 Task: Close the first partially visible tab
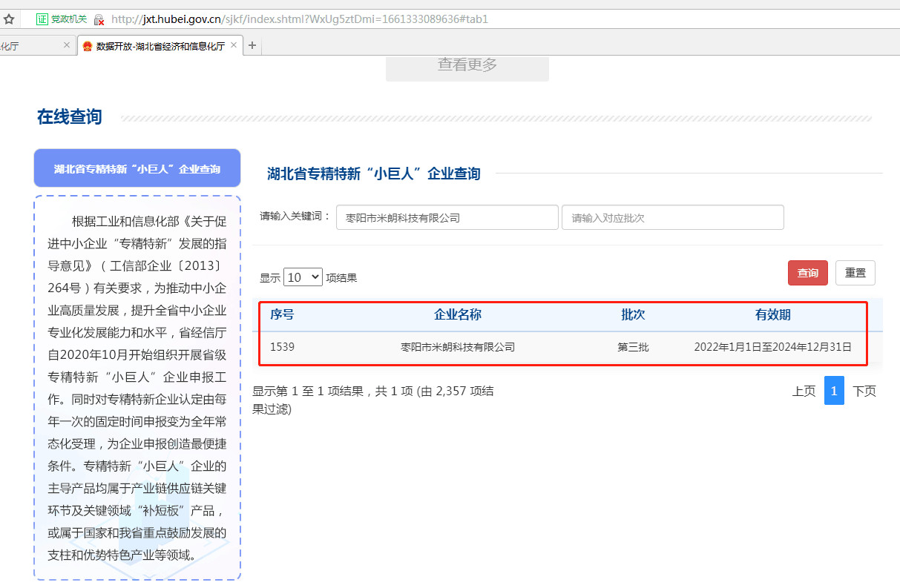[66, 45]
